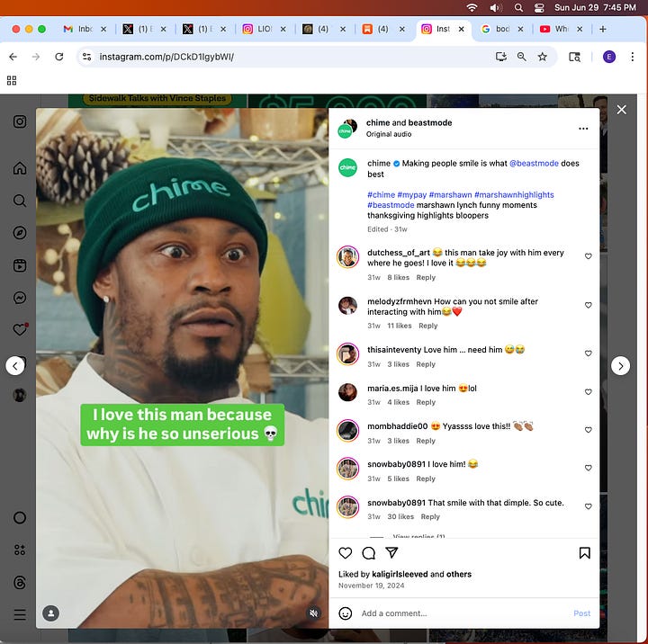Open Notifications heart in sidebar
The image size is (648, 644).
coord(20,329)
